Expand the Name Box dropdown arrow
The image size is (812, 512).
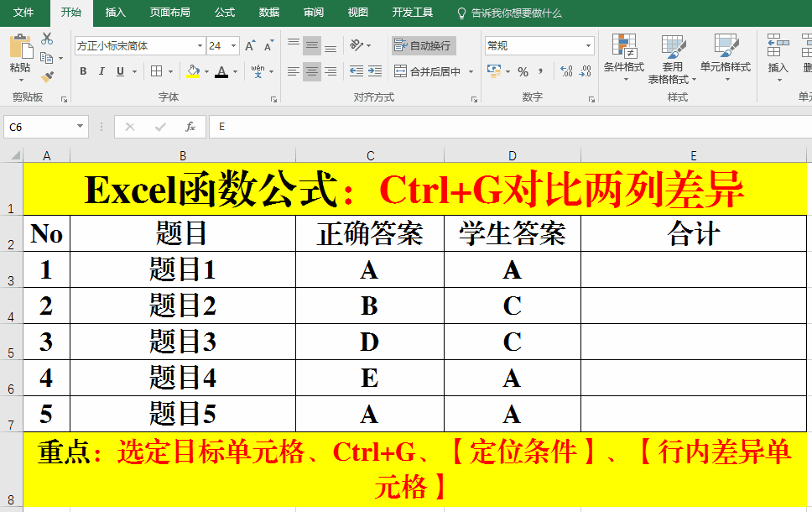point(81,127)
